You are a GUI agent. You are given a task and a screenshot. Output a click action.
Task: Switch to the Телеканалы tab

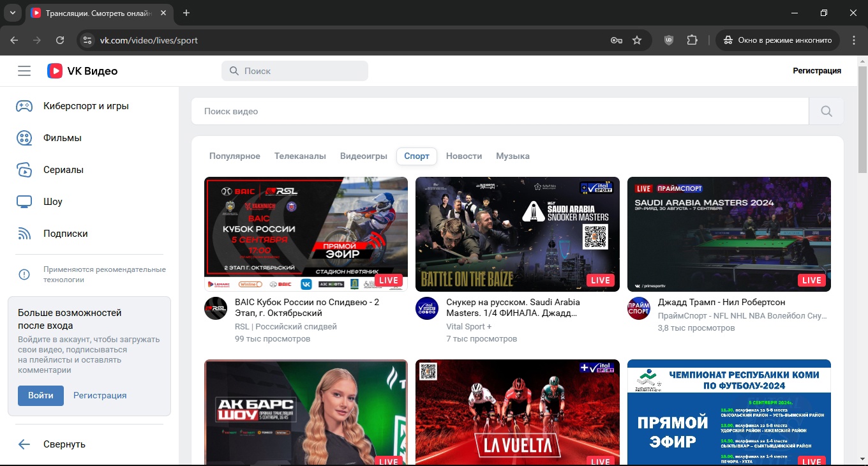(x=300, y=156)
